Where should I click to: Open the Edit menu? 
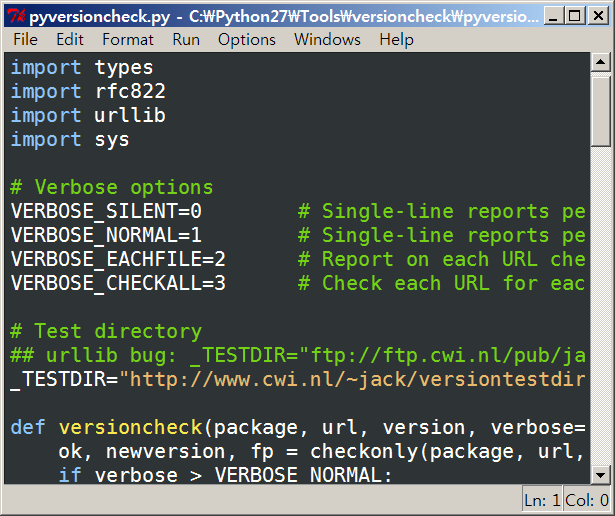click(x=70, y=40)
